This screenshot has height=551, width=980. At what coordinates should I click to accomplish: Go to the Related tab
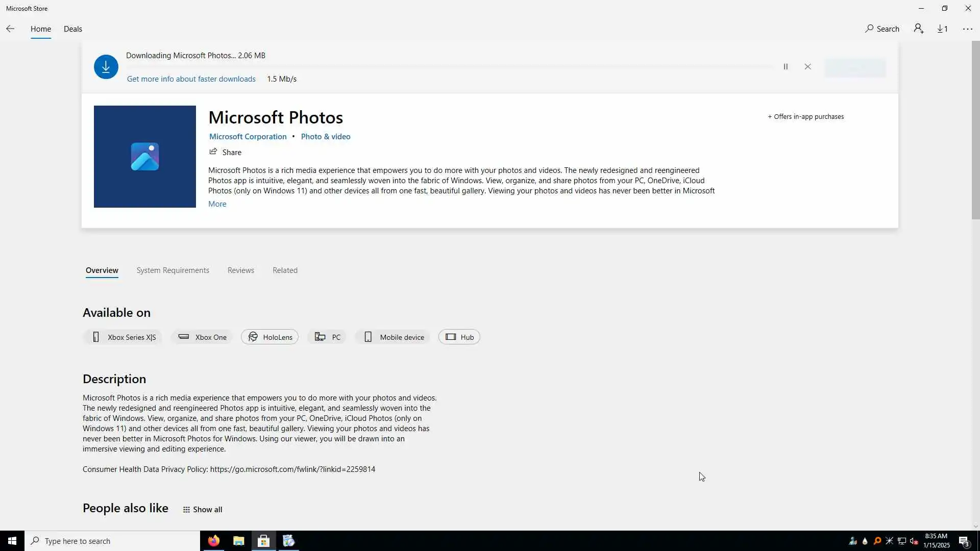pyautogui.click(x=285, y=270)
